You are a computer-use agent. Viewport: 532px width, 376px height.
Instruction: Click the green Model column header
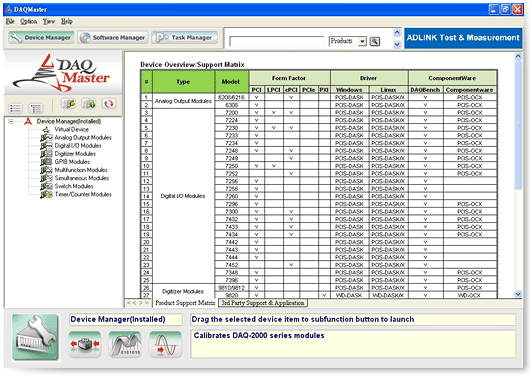[231, 82]
